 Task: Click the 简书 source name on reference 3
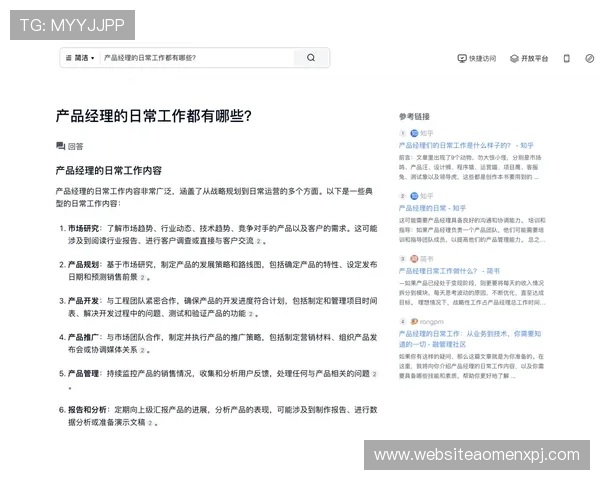[427, 259]
